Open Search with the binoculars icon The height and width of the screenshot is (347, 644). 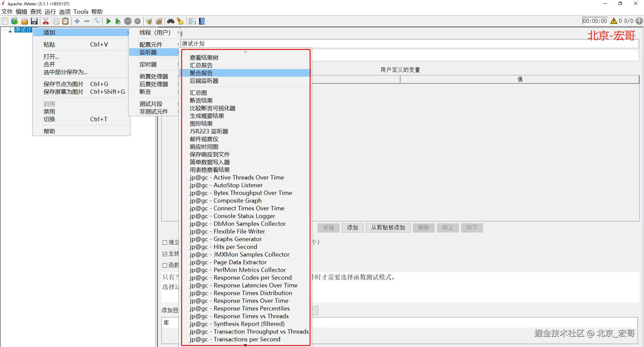[x=171, y=21]
